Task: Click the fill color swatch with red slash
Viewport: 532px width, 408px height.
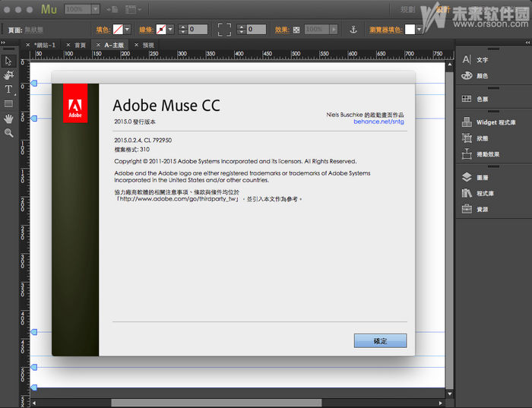Action: (118, 30)
